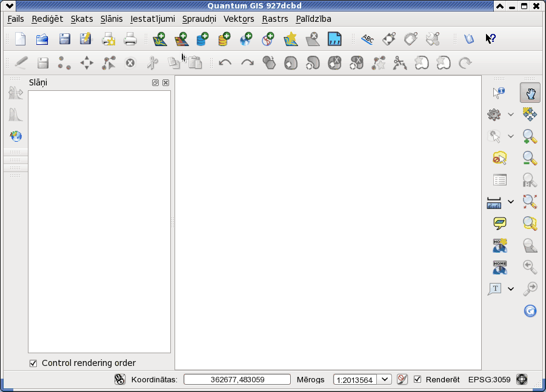546x392 pixels.
Task: Click the move feature arrows icon
Action: [x=87, y=63]
